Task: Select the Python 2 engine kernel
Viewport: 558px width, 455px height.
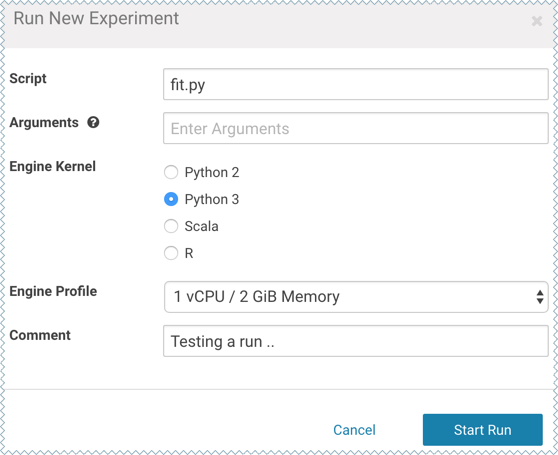Action: pos(171,172)
